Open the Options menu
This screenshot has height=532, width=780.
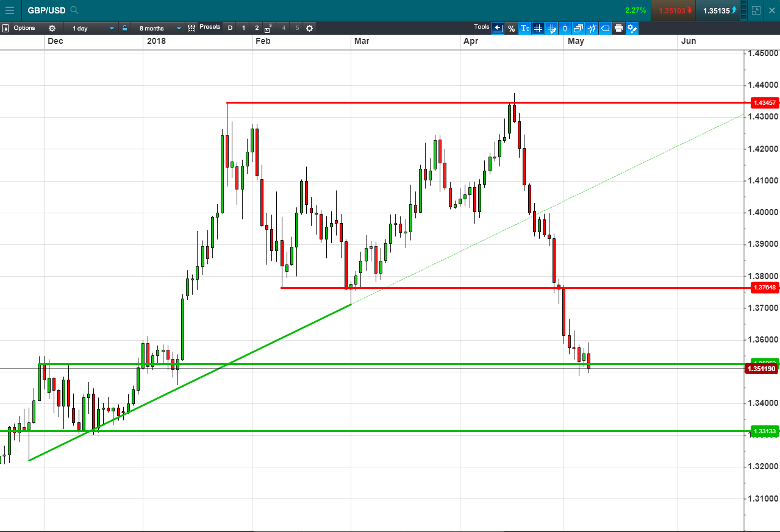coord(24,28)
